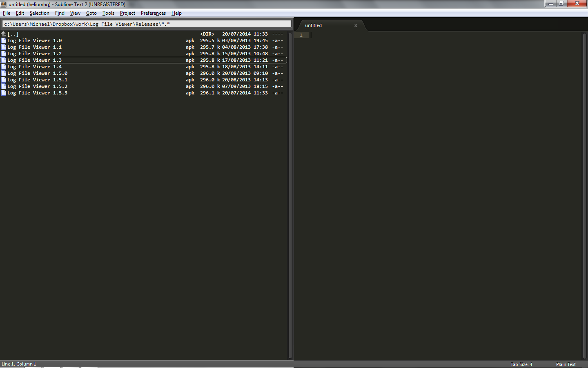Select Log File Viewer 1.5.3 file name

pyautogui.click(x=38, y=93)
